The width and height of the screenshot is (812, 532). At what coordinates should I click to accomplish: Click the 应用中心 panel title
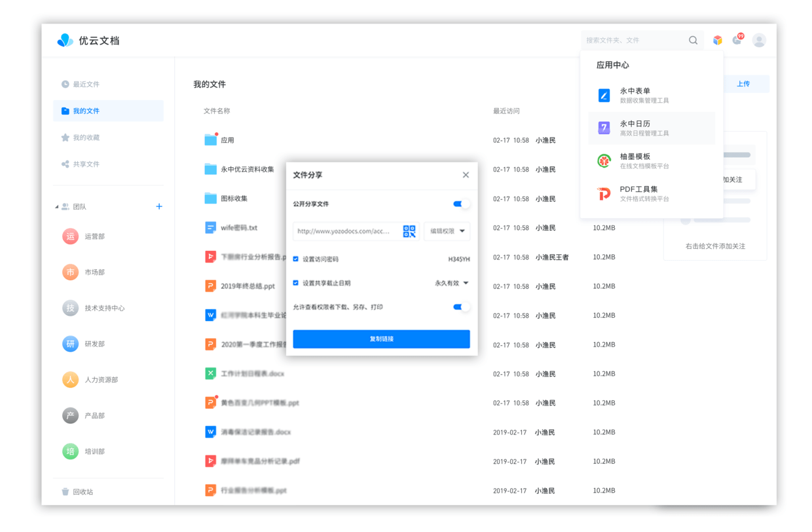click(x=612, y=65)
